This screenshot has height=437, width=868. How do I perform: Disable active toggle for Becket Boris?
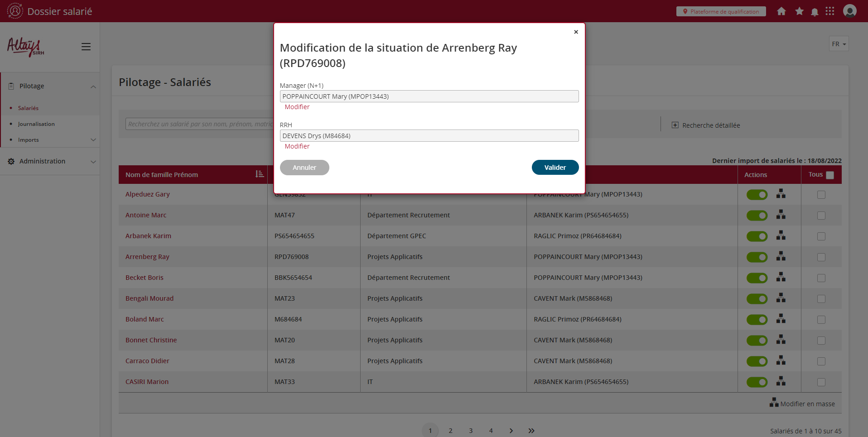click(x=757, y=278)
